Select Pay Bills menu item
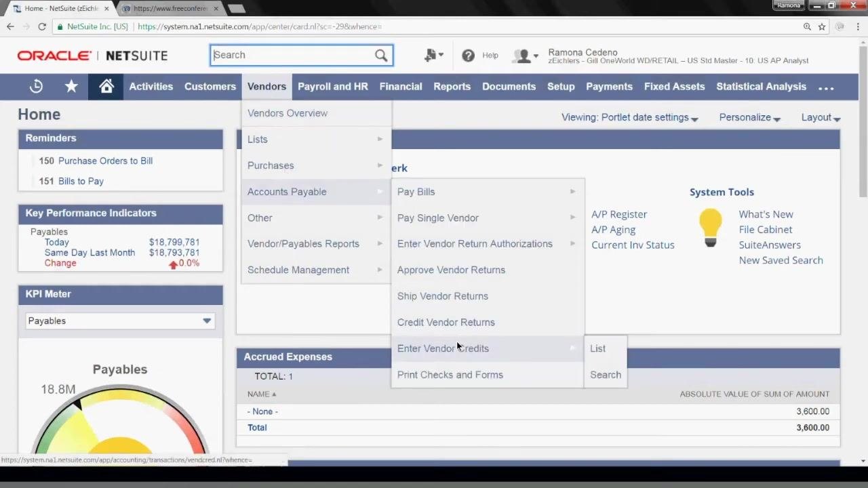 click(488, 192)
